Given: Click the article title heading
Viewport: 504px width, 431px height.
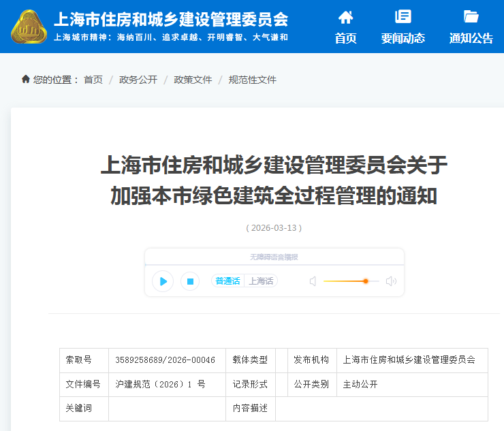Looking at the screenshot, I should pyautogui.click(x=274, y=180).
